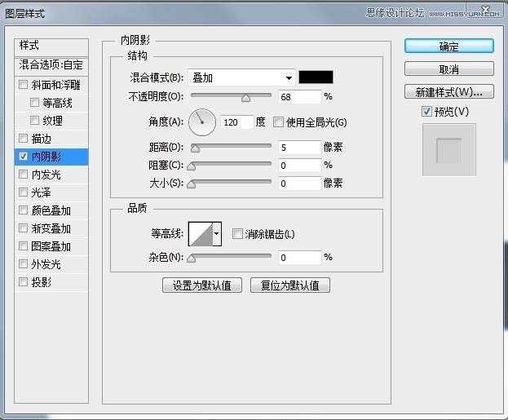Click the 新建样式 button

(x=448, y=91)
